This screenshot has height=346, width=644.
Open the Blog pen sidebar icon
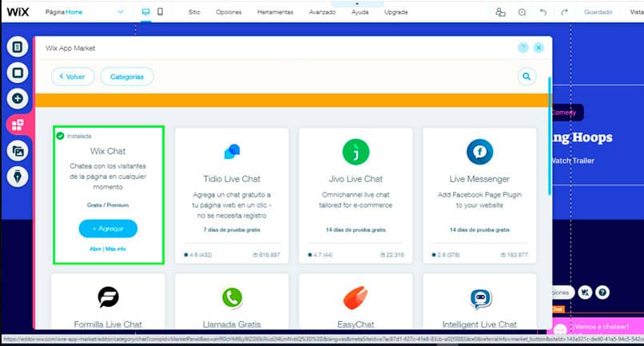tap(18, 177)
